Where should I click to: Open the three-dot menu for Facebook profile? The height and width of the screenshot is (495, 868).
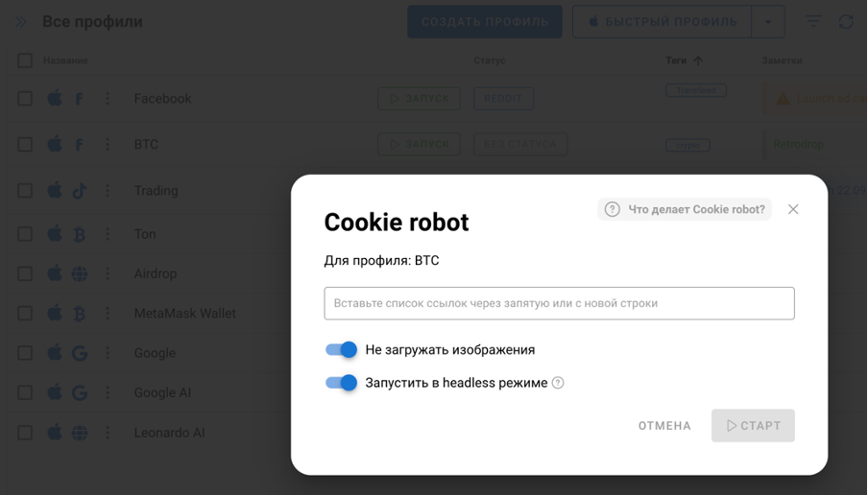(108, 99)
